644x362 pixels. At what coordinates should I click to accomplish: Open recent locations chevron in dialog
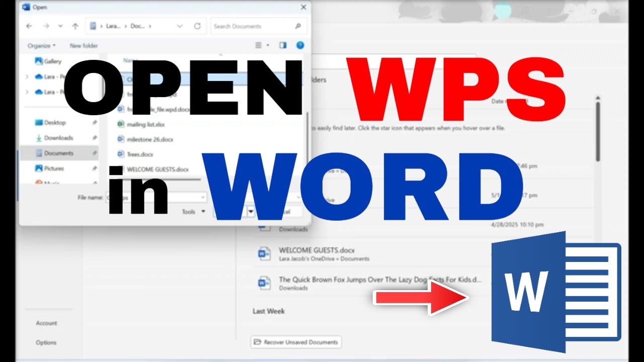tap(60, 26)
